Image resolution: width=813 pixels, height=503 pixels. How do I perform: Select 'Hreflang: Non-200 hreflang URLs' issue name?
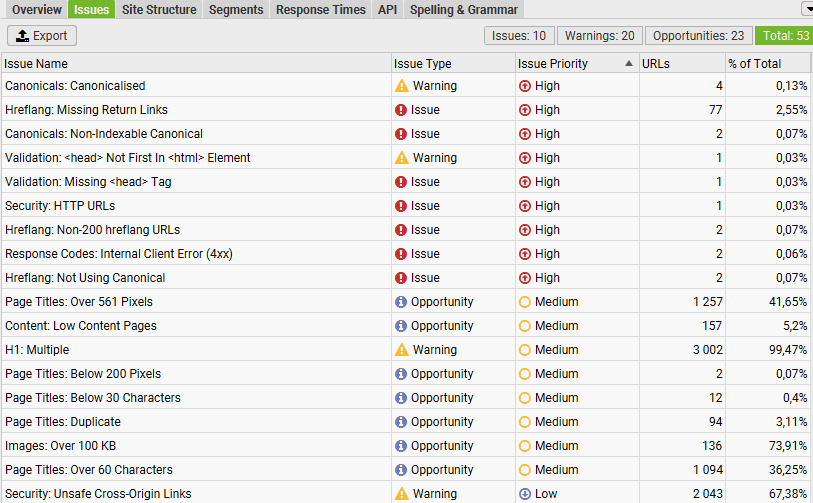92,230
